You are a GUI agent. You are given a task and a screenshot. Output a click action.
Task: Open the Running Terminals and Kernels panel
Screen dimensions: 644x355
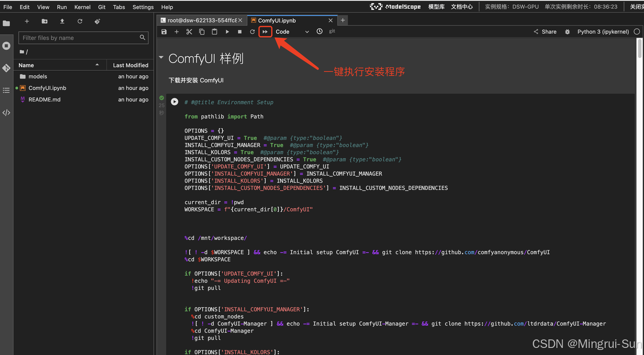[7, 46]
